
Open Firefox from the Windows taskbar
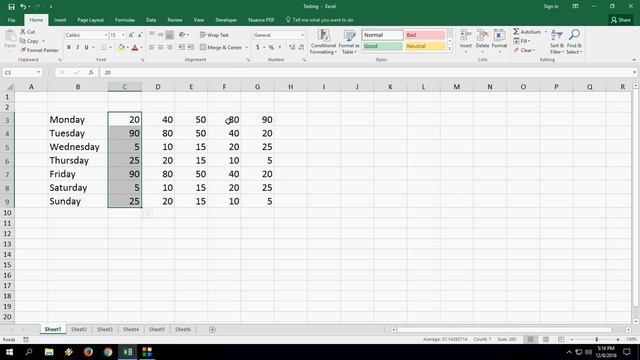[88, 352]
